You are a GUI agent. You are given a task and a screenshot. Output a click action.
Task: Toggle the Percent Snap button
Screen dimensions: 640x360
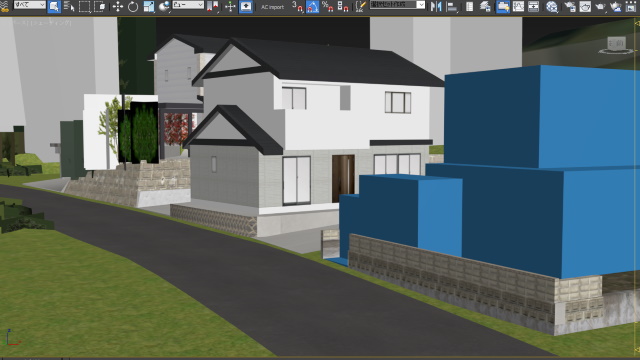(327, 7)
